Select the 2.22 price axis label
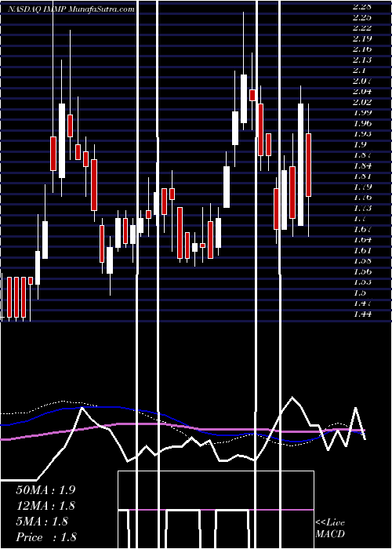The image size is (392, 549). [x=362, y=27]
